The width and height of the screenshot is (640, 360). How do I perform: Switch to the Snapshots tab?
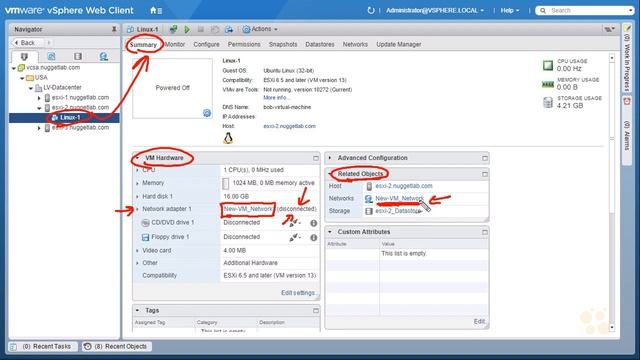point(283,44)
